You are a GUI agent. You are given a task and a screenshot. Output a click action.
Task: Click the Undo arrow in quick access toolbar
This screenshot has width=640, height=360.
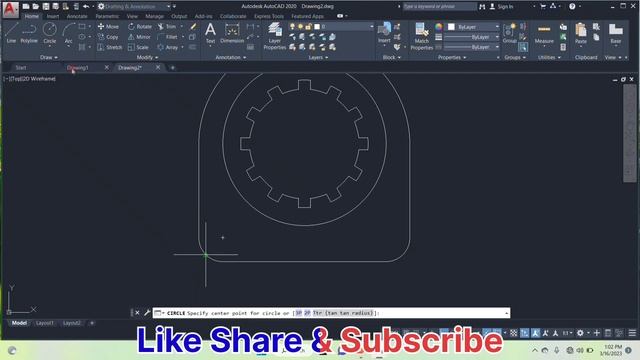[86, 7]
